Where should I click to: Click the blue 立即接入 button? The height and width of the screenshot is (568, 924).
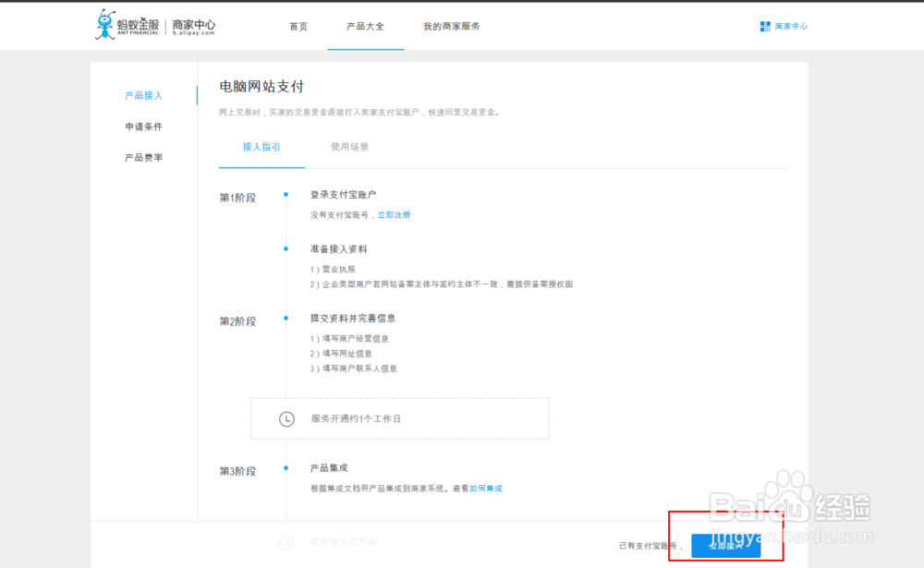[724, 546]
